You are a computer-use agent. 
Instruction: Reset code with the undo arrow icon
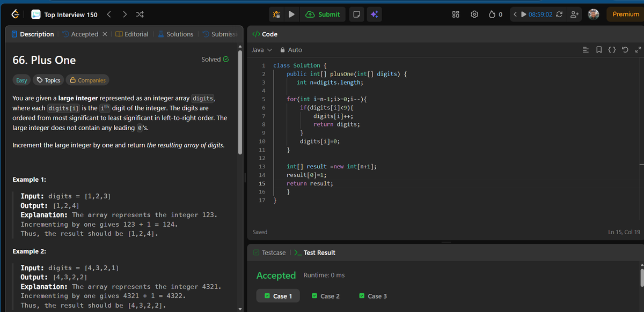(x=625, y=50)
